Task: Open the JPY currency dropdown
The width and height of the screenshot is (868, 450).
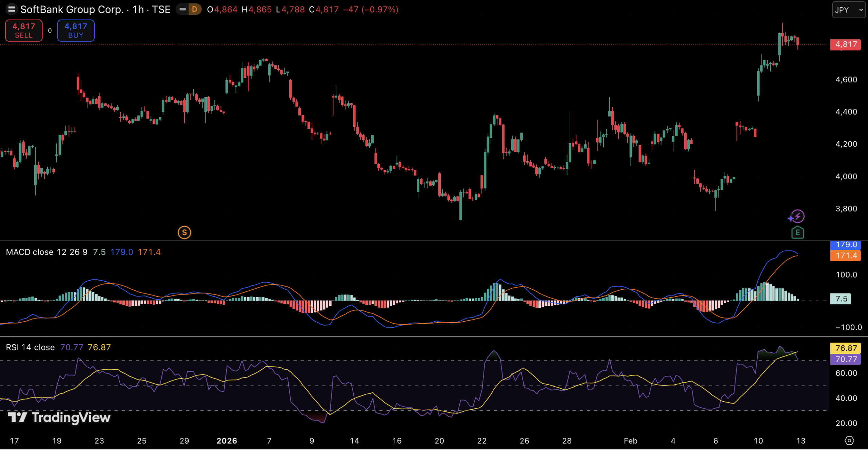Action: pyautogui.click(x=848, y=10)
